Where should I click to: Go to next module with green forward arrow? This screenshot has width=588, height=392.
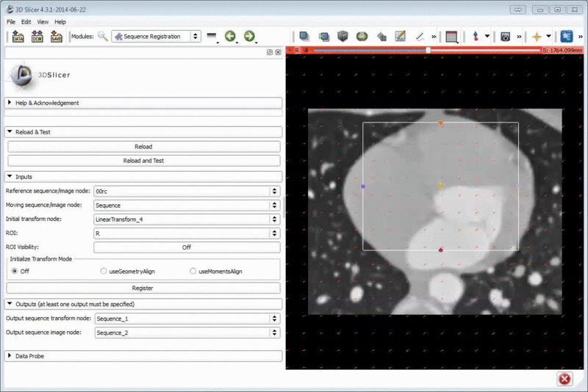click(249, 36)
